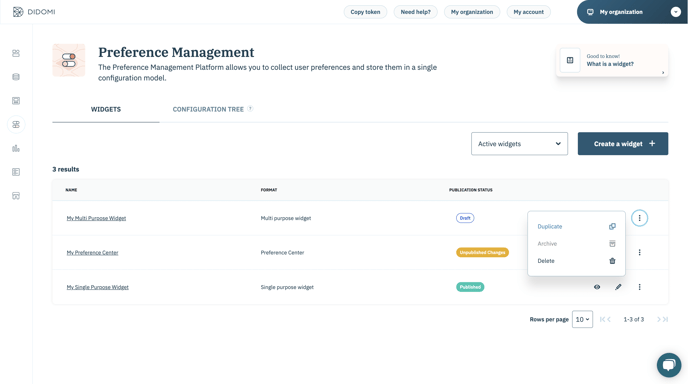Image resolution: width=688 pixels, height=384 pixels.
Task: Click the Copy token button
Action: click(x=365, y=12)
